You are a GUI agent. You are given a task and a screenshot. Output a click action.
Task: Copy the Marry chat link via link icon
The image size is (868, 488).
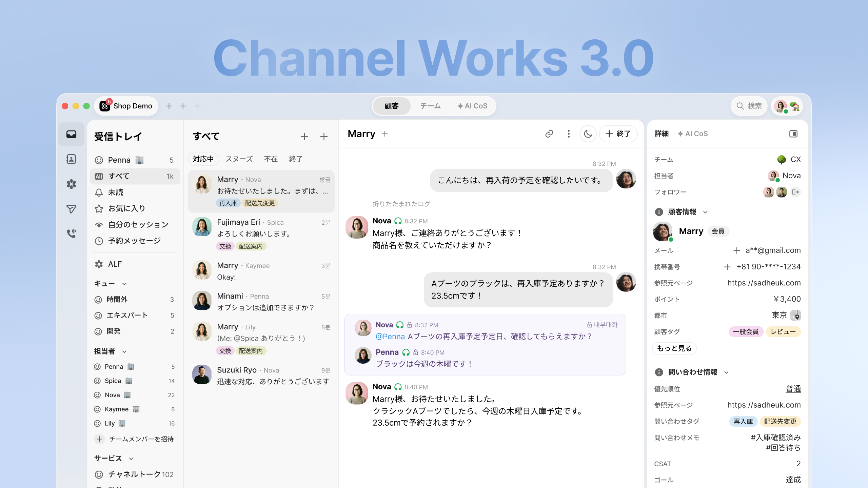[549, 134]
